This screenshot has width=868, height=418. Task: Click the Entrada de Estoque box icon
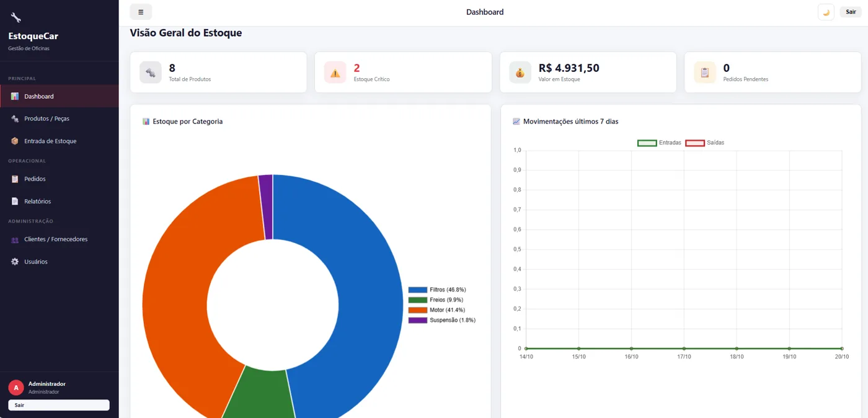[15, 141]
